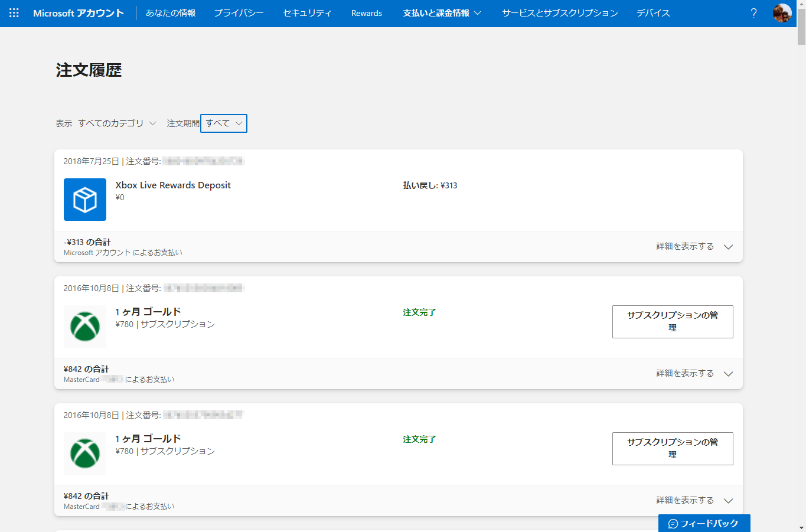Click second 1ヶ月 ゴールド product title
This screenshot has height=532, width=806.
pyautogui.click(x=148, y=439)
